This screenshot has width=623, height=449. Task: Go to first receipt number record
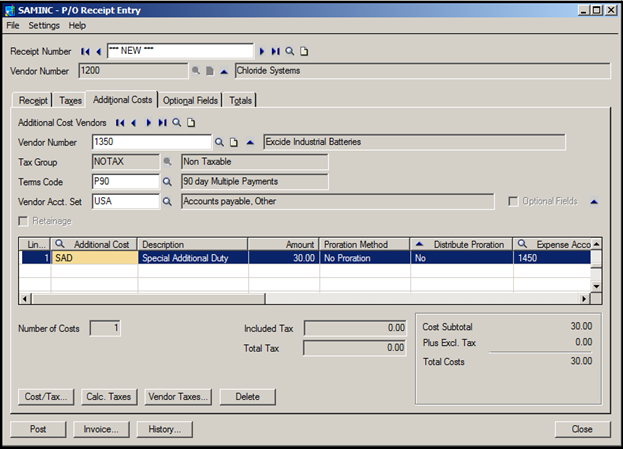point(85,50)
